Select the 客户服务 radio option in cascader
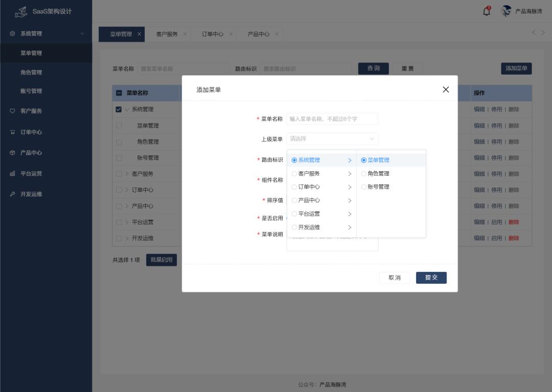The width and height of the screenshot is (552, 392). 294,174
